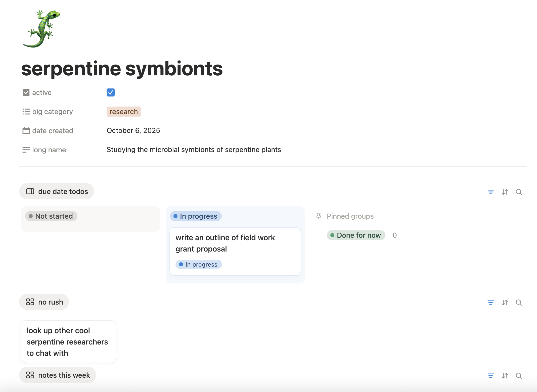Open filter options for the due date todos view
537x392 pixels.
(x=490, y=192)
